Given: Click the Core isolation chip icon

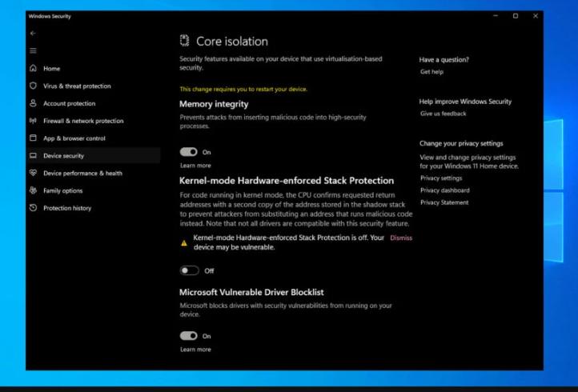Looking at the screenshot, I should coord(184,41).
